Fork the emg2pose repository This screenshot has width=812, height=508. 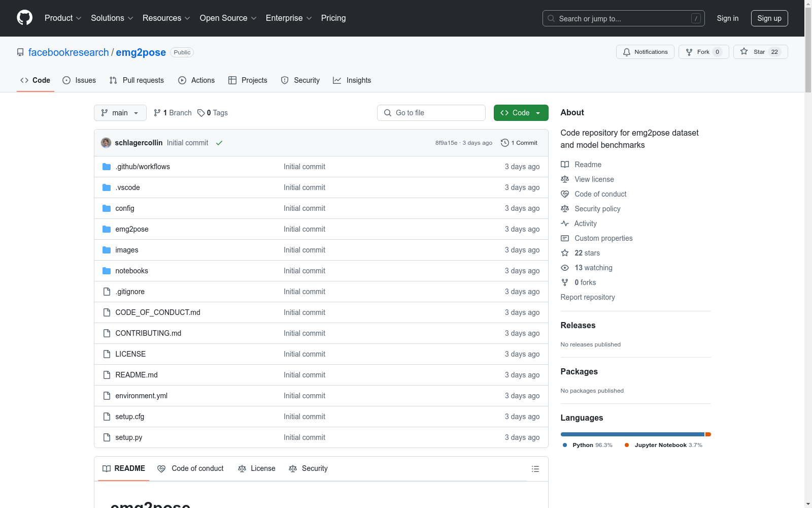(703, 52)
